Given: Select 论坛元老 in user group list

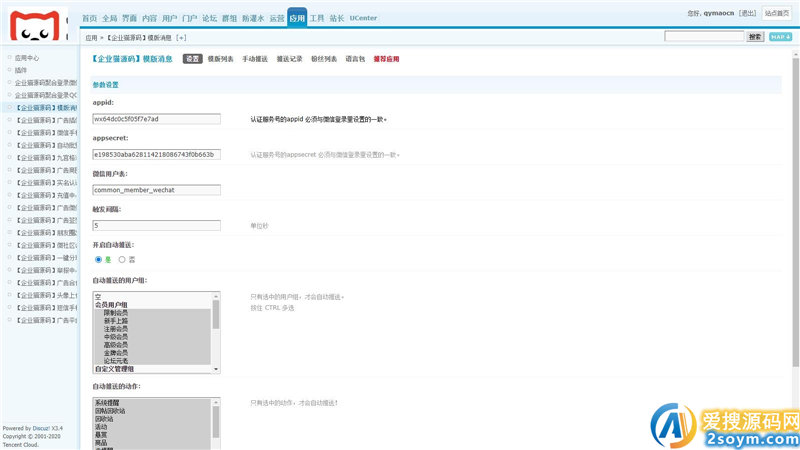Looking at the screenshot, I should click(152, 361).
